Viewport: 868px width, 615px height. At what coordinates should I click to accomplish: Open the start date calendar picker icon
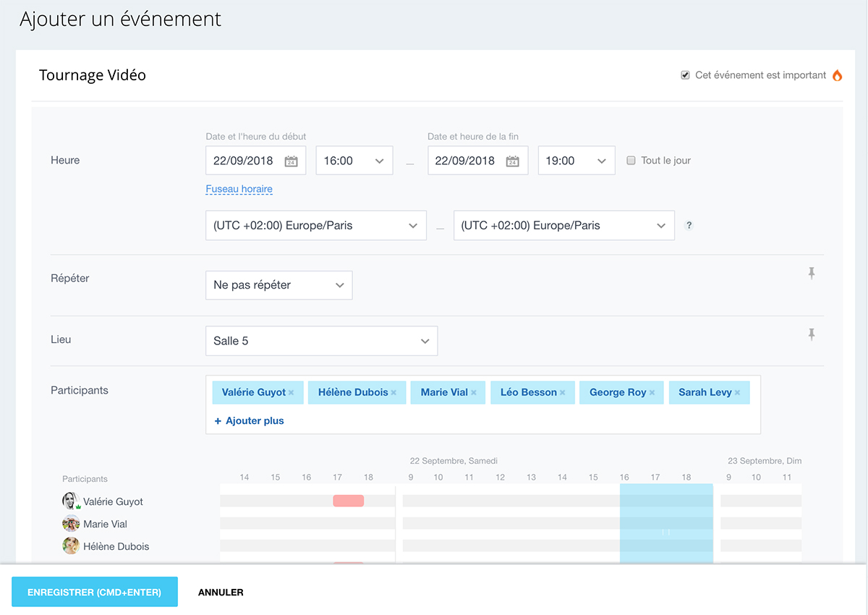pyautogui.click(x=291, y=161)
